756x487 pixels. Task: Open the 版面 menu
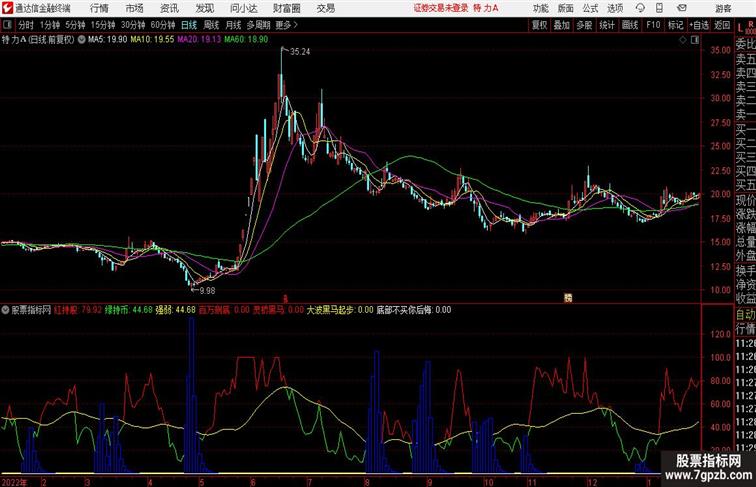tap(565, 8)
